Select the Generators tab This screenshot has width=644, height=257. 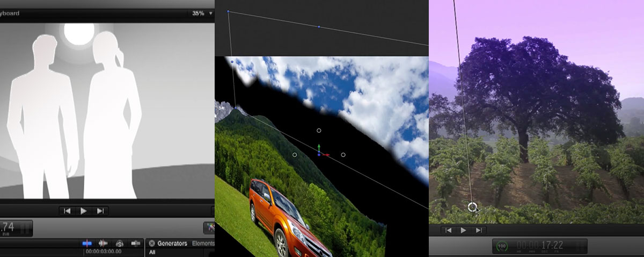tap(172, 244)
